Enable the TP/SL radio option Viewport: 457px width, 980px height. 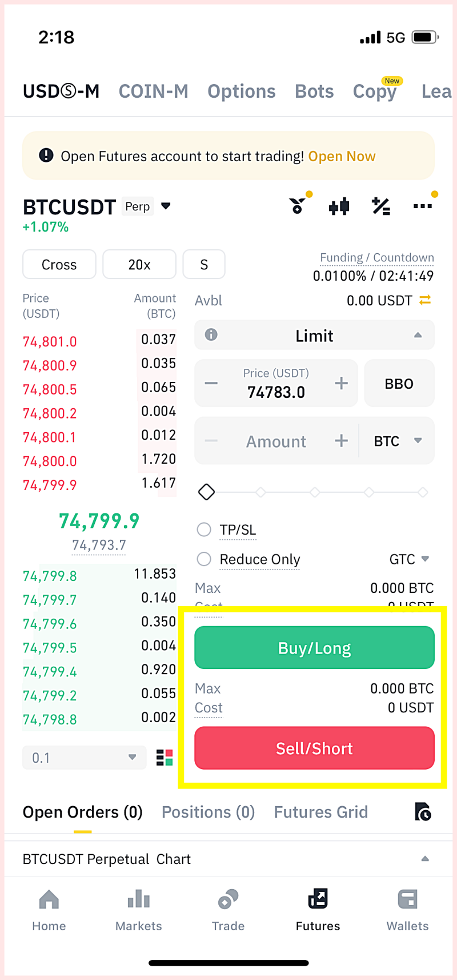204,529
